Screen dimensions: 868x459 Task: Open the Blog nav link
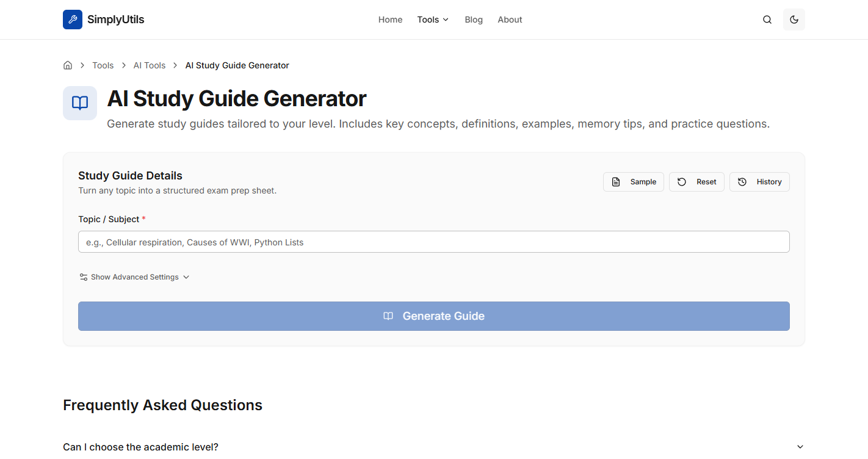tap(474, 20)
